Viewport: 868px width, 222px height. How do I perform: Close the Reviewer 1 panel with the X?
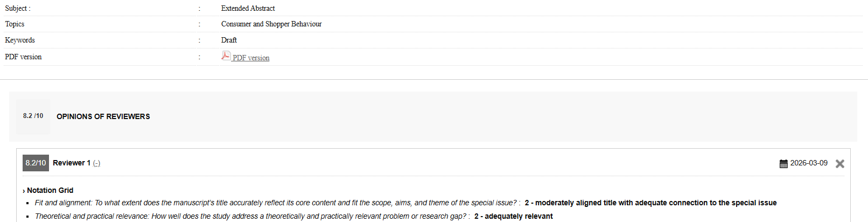point(839,163)
